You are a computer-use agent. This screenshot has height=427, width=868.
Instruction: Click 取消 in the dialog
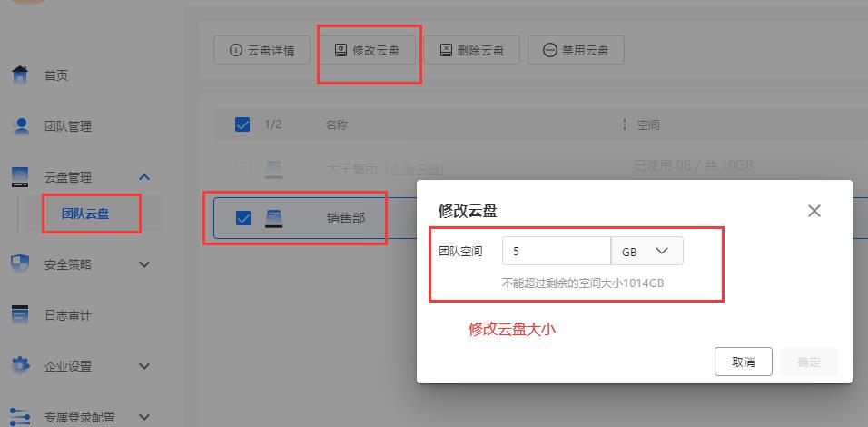coord(744,362)
